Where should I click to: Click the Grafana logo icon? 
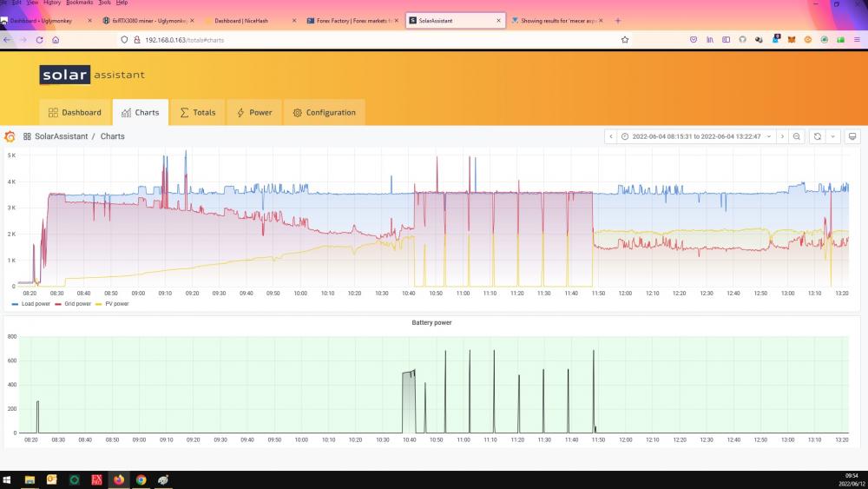pos(10,136)
